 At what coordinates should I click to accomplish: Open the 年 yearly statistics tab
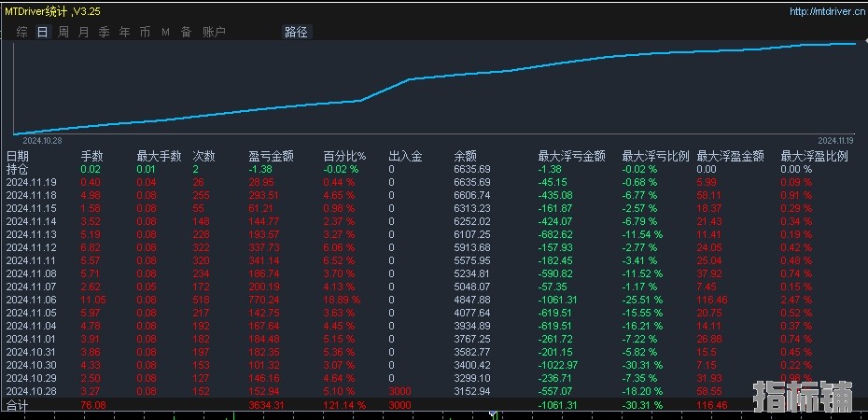[x=124, y=32]
